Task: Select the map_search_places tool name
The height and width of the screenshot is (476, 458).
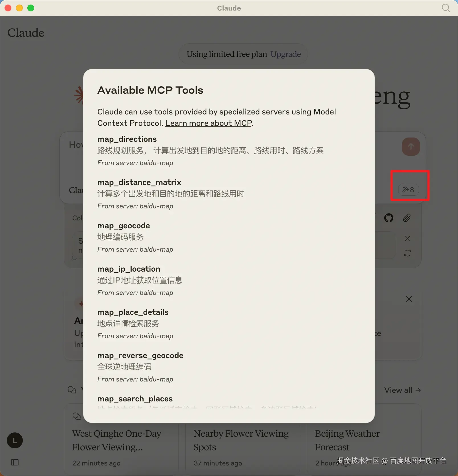Action: click(x=135, y=399)
